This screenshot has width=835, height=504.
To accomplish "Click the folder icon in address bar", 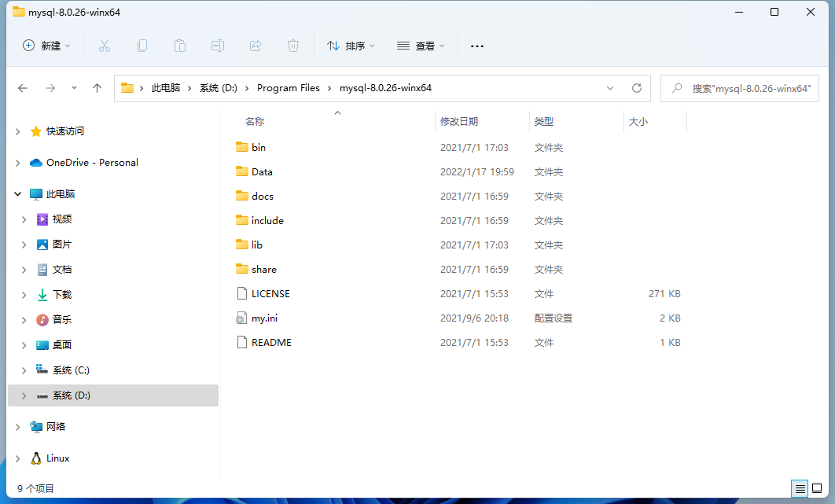I will (127, 88).
